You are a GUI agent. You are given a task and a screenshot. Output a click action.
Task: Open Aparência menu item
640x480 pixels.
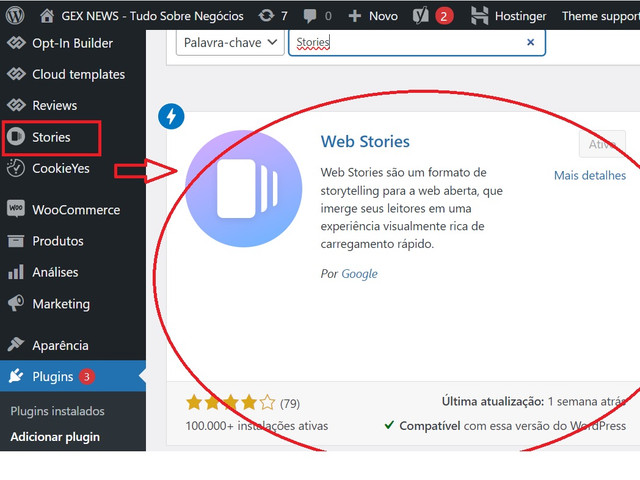(x=60, y=345)
